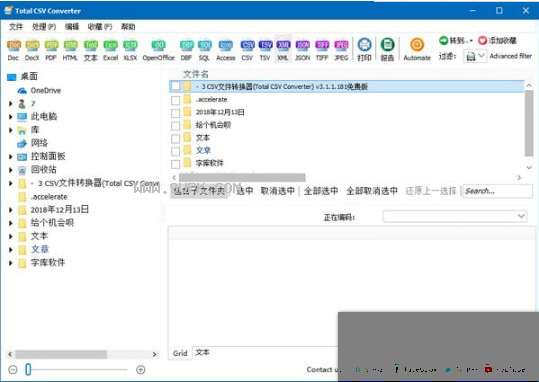
Task: Click the 还原上一选择 button
Action: [431, 191]
